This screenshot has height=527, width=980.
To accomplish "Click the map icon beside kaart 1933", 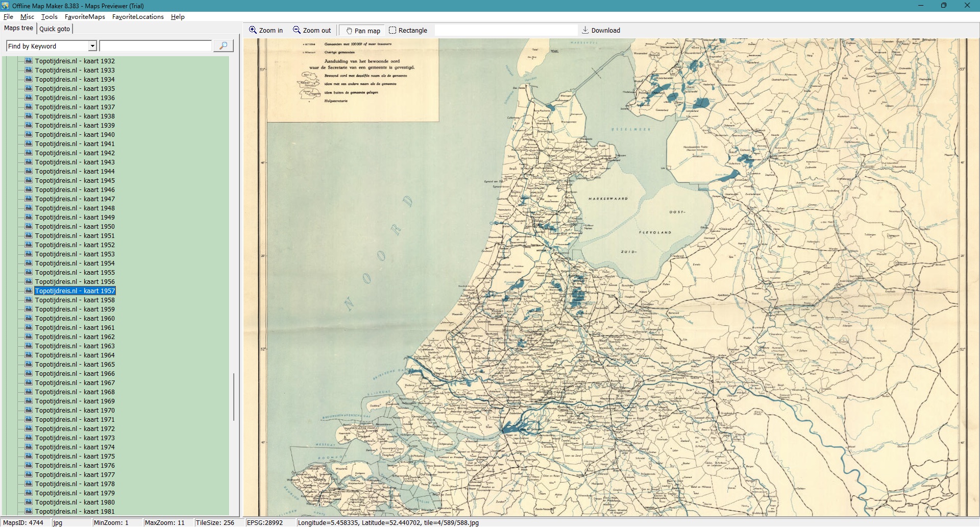I will (x=29, y=70).
